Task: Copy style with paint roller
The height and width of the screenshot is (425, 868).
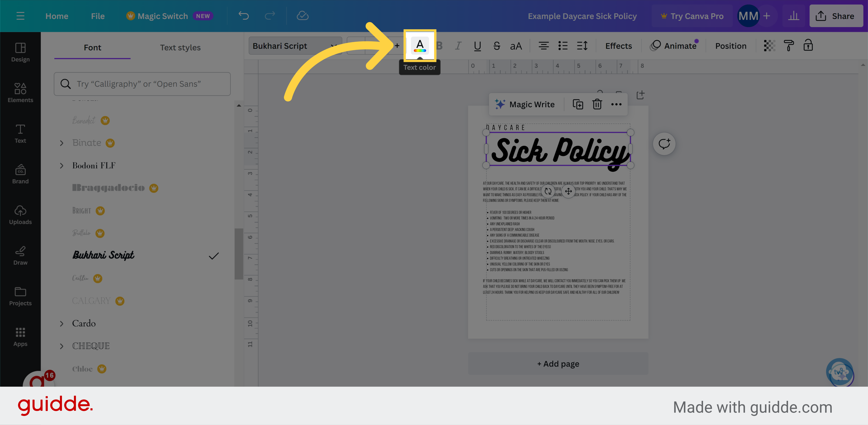Action: [788, 46]
